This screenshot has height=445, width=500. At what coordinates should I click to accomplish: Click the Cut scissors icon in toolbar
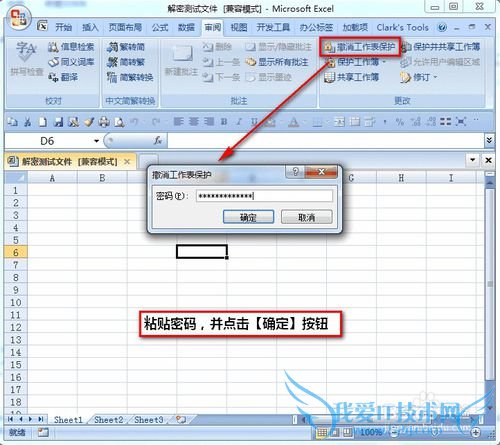coord(28,122)
